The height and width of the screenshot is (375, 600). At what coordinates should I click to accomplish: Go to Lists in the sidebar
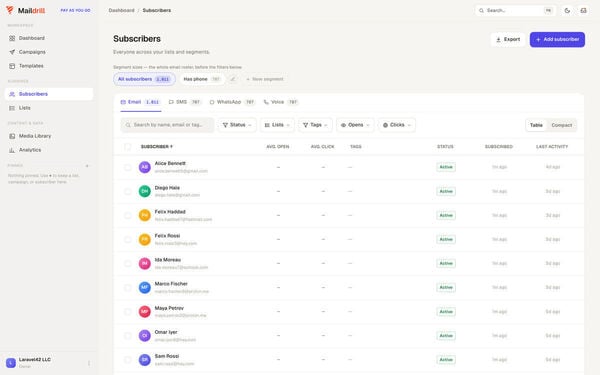49,108
